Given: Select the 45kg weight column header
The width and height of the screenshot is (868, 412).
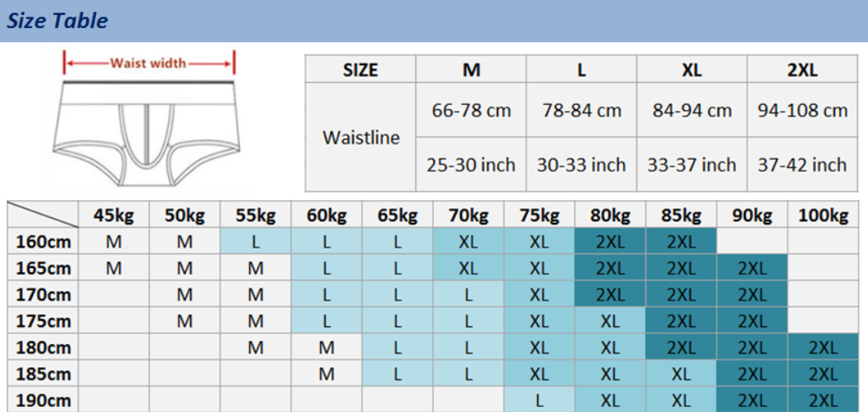Looking at the screenshot, I should point(114,216).
